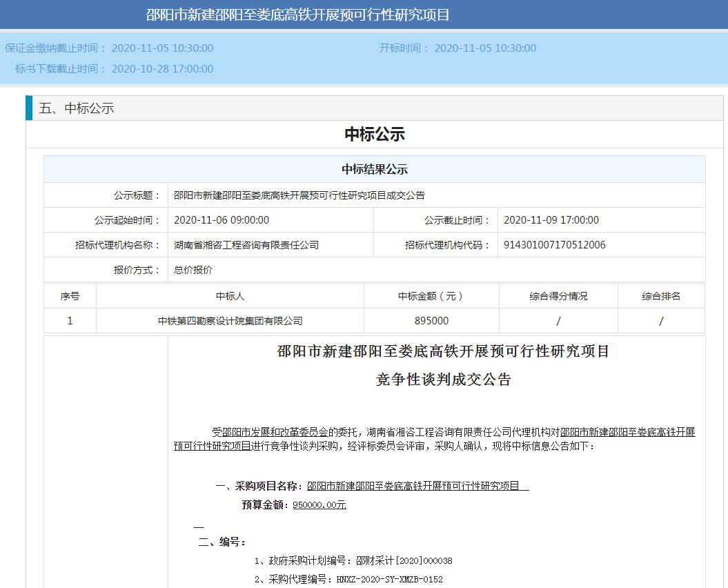Click winning bidder 中铁第四勘察设计院集团有限公司

click(x=230, y=321)
